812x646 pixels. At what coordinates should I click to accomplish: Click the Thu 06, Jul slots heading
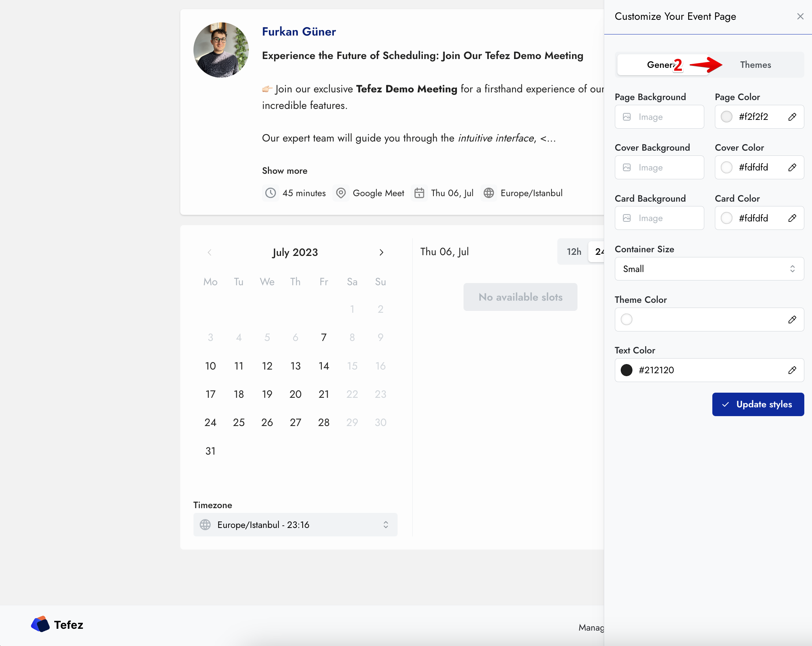(x=444, y=252)
